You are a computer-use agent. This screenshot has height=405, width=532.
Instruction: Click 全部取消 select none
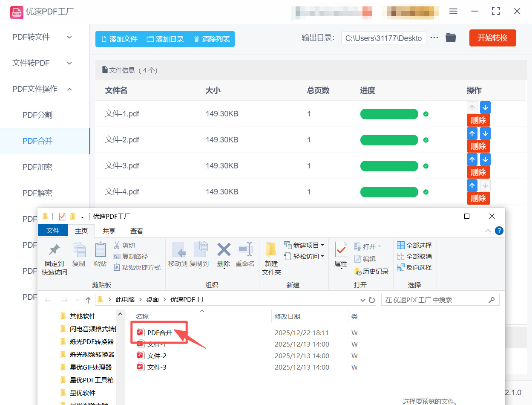[414, 256]
